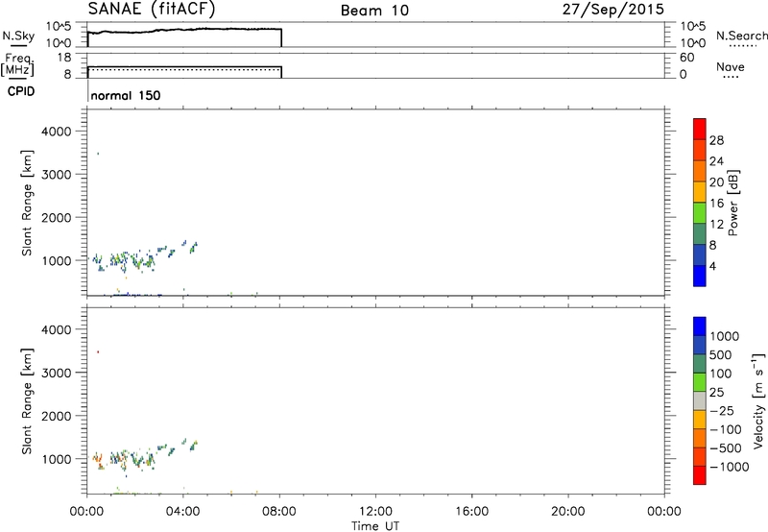Click the blue top velocity colorbar swatch
Viewport: 768px width, 532px height.
coord(700,326)
